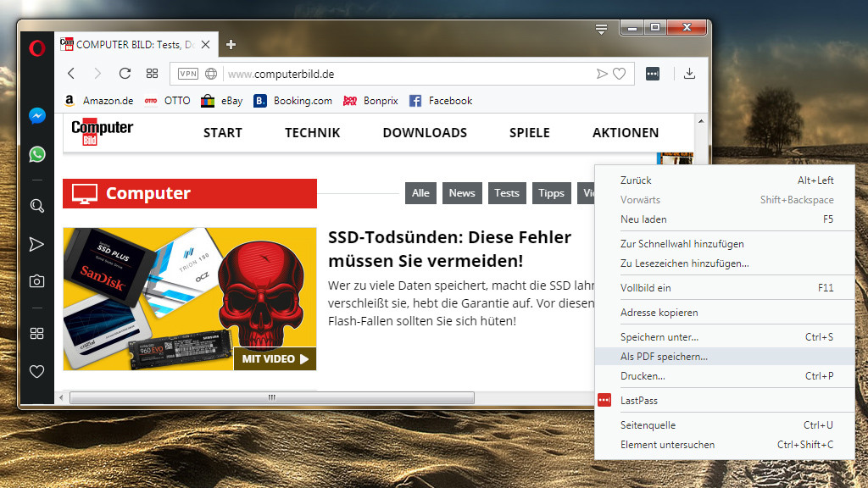Open the Amazon.de bookmark
868x488 pixels.
pyautogui.click(x=99, y=101)
